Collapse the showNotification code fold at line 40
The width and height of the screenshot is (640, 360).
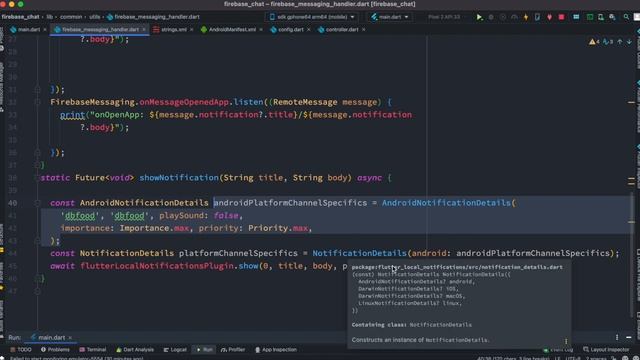tap(38, 203)
